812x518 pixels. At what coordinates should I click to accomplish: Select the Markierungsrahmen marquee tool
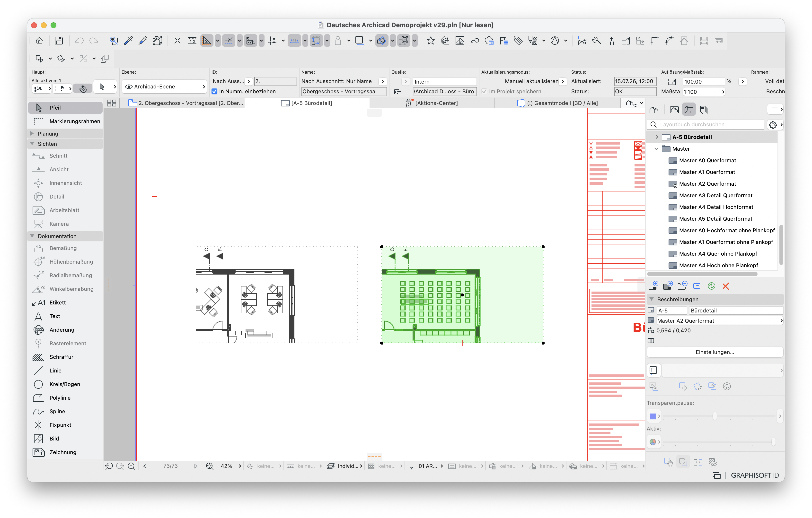pyautogui.click(x=65, y=121)
